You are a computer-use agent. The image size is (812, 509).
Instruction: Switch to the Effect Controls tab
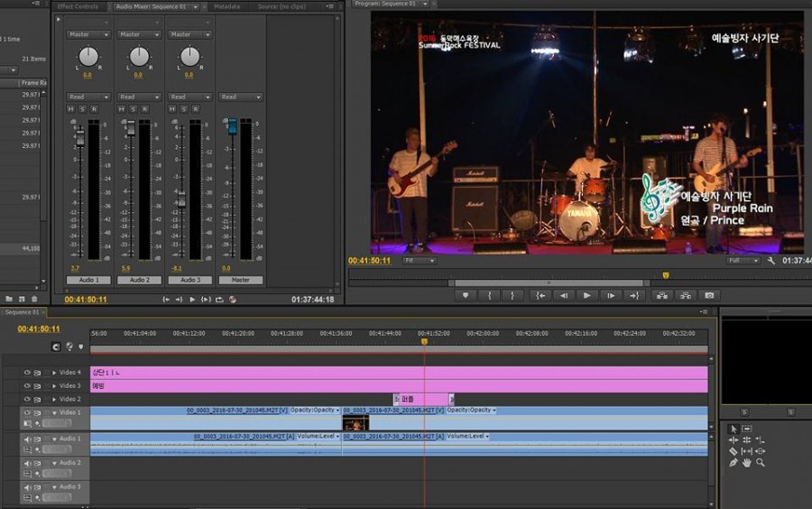[x=78, y=6]
